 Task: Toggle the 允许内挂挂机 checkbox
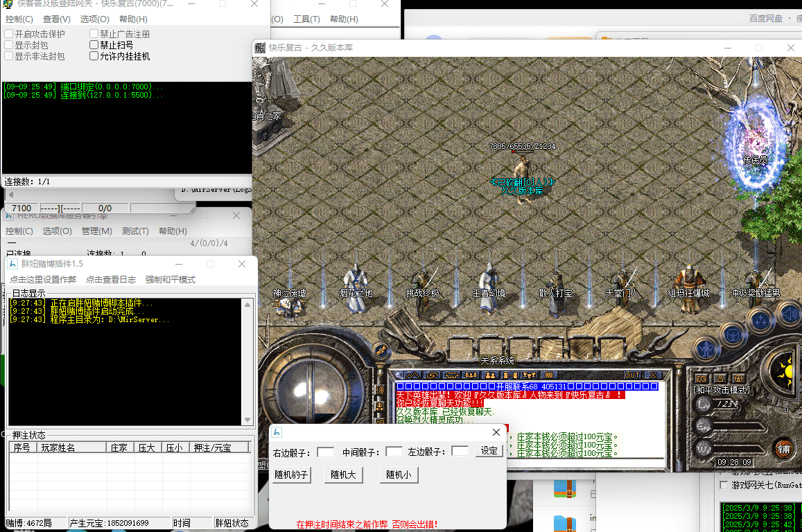94,56
